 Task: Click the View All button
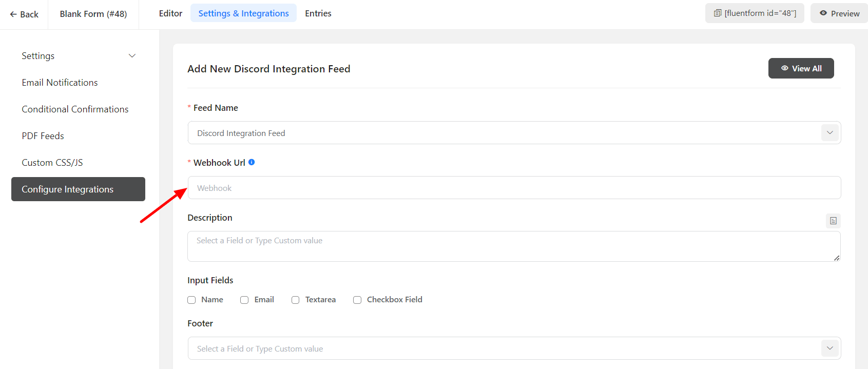coord(801,68)
